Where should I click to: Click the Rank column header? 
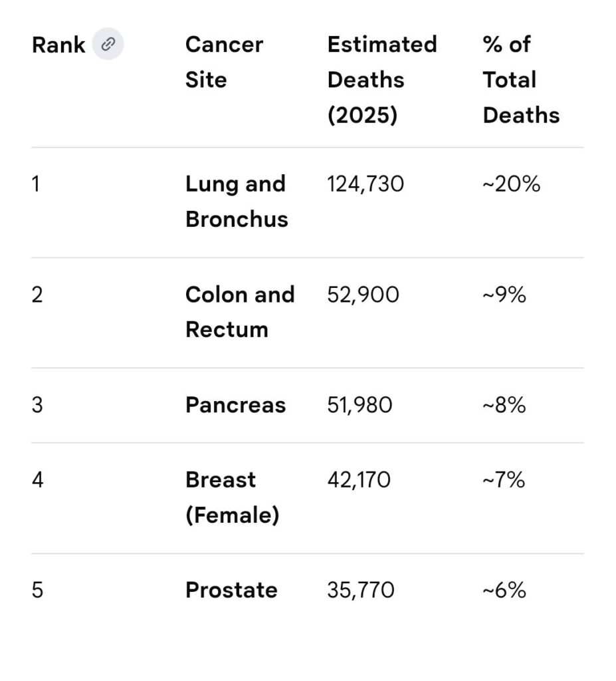58,45
